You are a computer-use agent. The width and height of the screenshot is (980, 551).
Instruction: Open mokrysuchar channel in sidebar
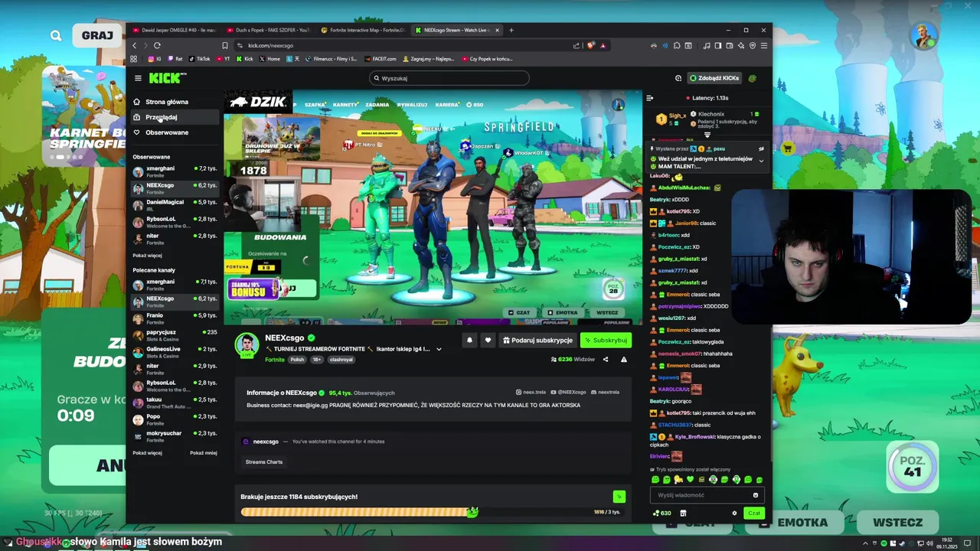pos(175,435)
